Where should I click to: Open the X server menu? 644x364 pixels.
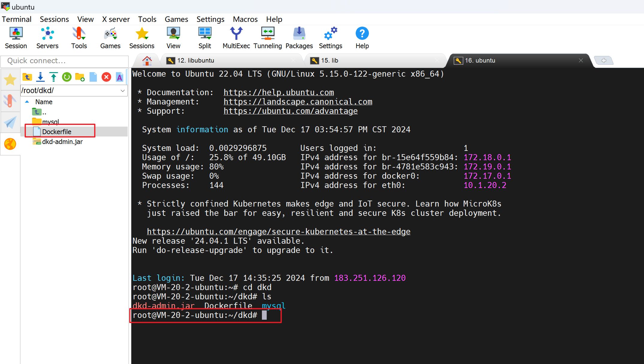pos(116,19)
